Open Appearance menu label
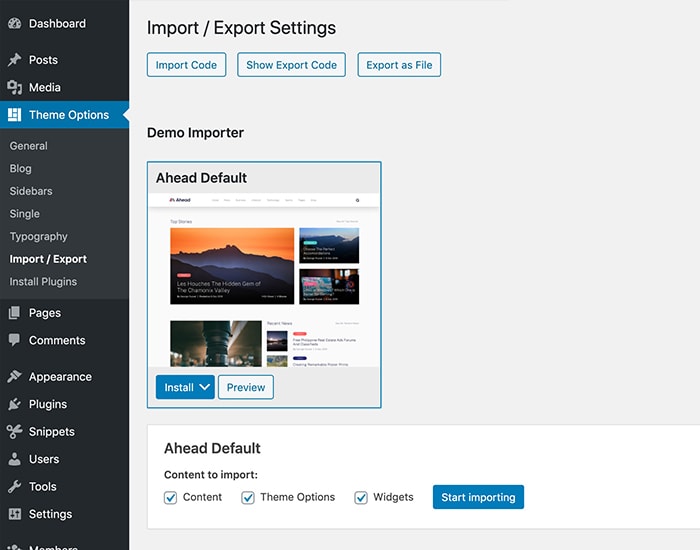The image size is (700, 550). [60, 377]
